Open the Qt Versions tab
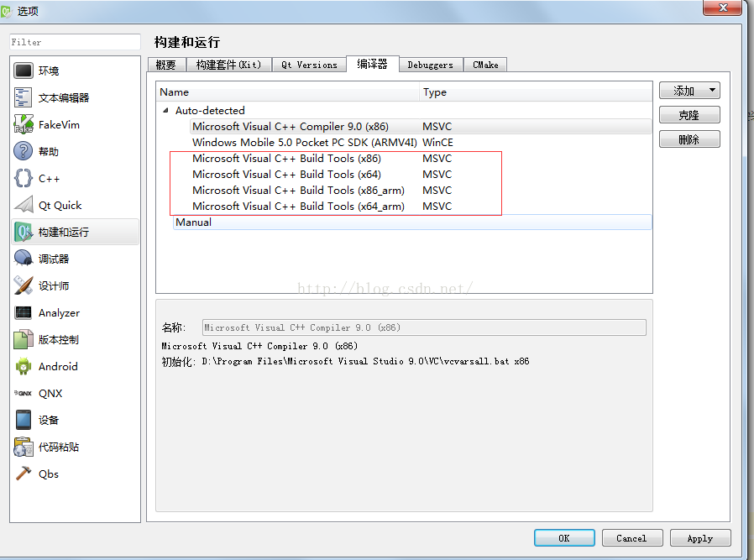 click(x=309, y=65)
